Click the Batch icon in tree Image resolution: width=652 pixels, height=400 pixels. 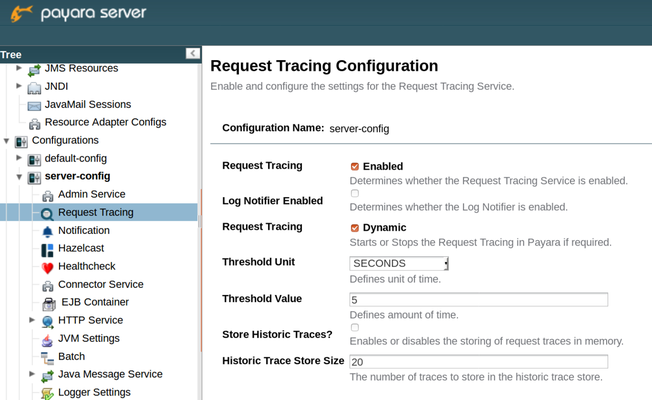pyautogui.click(x=47, y=357)
